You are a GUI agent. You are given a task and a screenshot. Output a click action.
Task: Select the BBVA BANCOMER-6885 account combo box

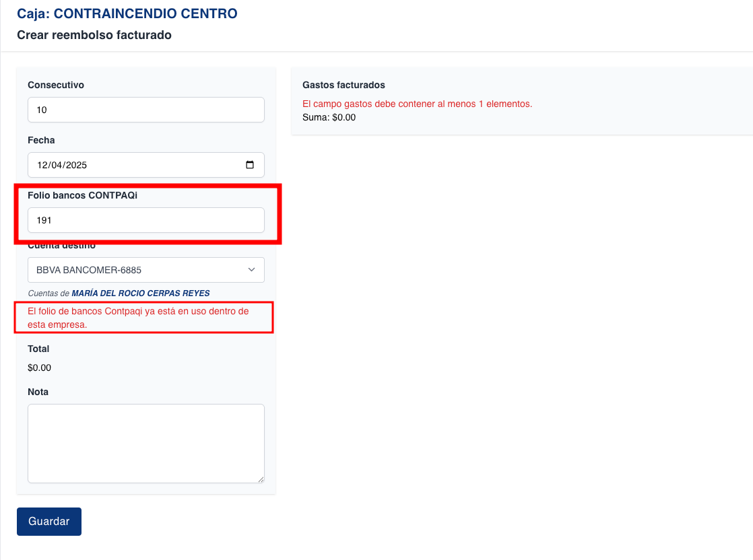pos(145,269)
